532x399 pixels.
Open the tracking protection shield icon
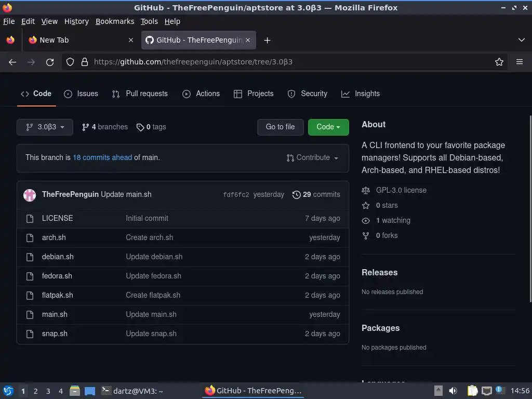click(70, 62)
